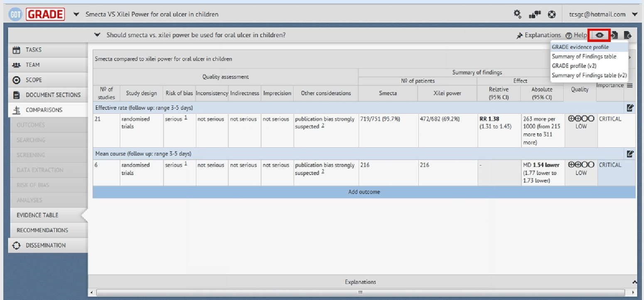644x300 pixels.
Task: Open the table column menu hamburger icon
Action: (x=629, y=86)
